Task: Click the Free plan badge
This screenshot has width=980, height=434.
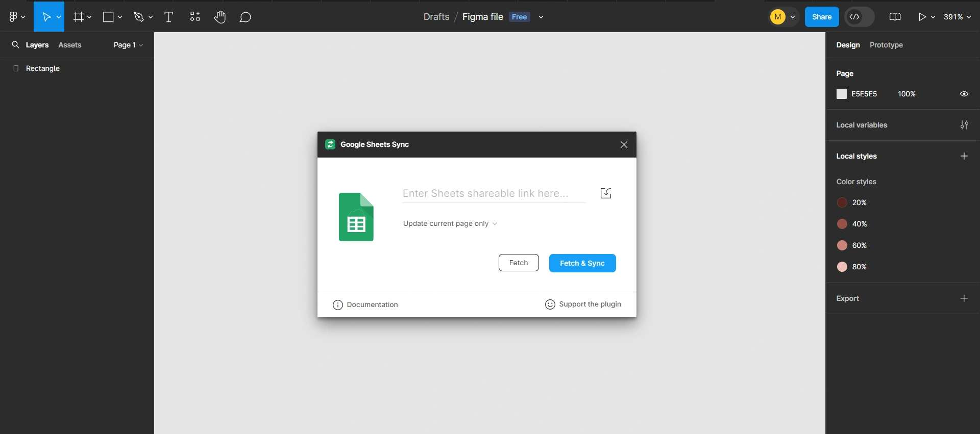Action: pyautogui.click(x=520, y=17)
